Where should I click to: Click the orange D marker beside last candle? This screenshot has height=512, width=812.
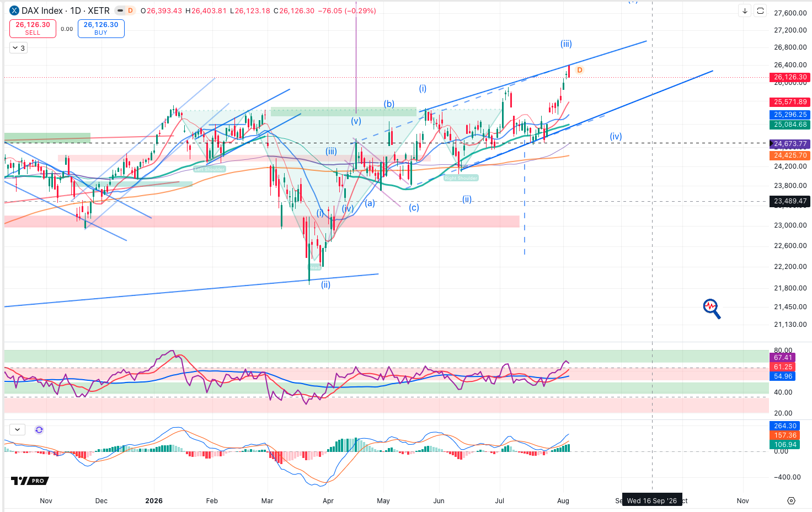580,70
